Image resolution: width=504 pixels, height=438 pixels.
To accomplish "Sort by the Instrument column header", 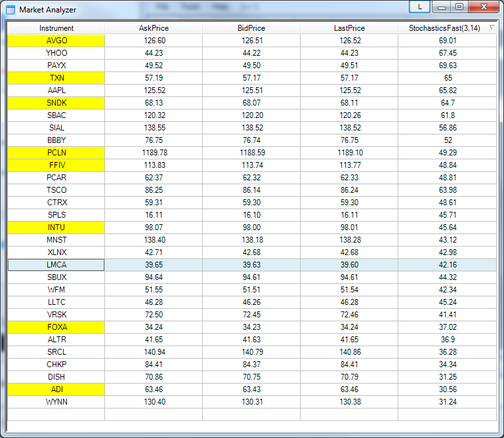I will pyautogui.click(x=56, y=28).
